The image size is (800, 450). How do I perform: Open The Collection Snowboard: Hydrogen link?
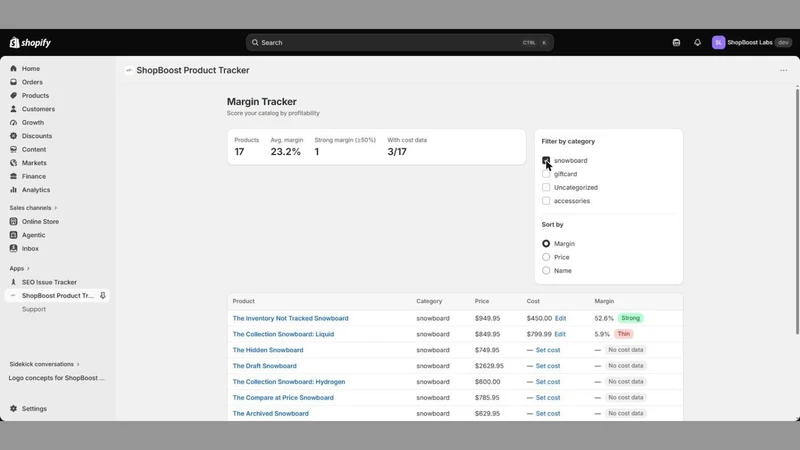[289, 382]
